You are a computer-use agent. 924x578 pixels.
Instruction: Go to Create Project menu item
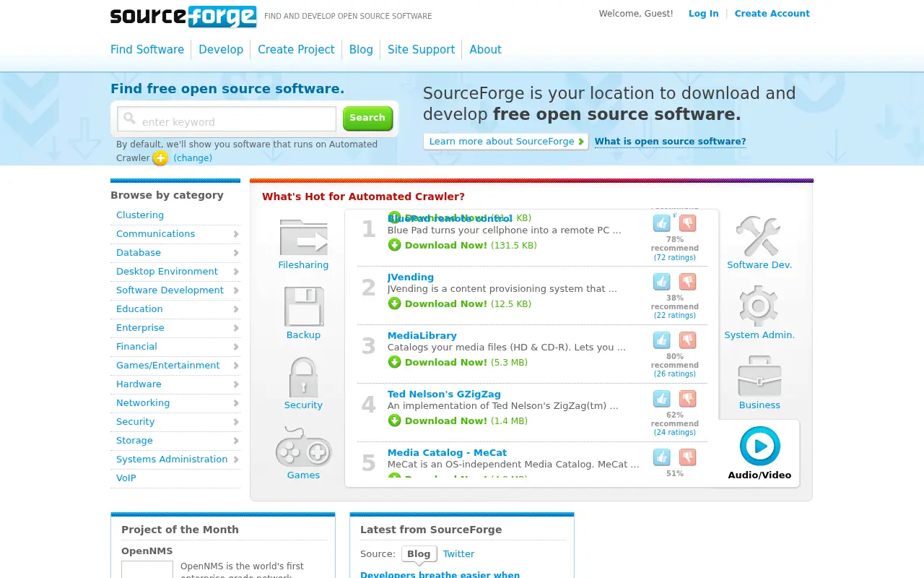(x=296, y=49)
